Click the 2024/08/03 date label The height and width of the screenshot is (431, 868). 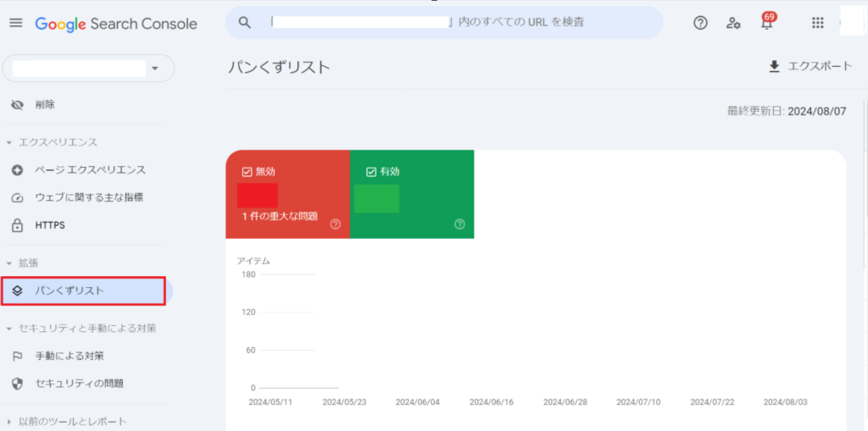[786, 402]
